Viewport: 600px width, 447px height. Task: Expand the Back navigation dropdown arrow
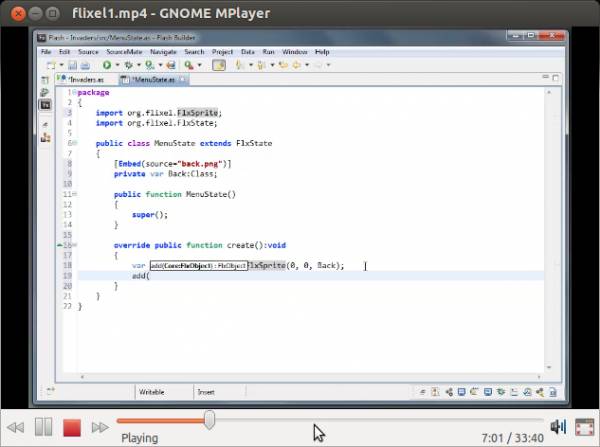pos(307,65)
